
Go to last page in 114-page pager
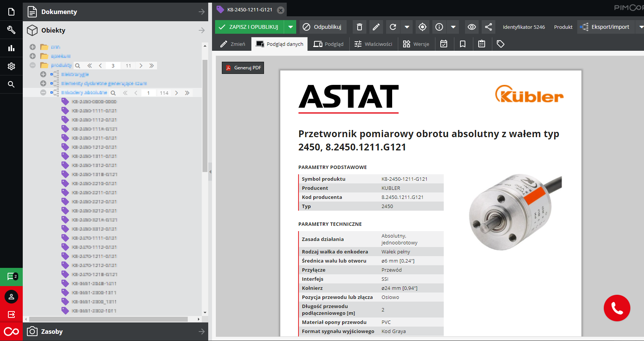pyautogui.click(x=187, y=93)
